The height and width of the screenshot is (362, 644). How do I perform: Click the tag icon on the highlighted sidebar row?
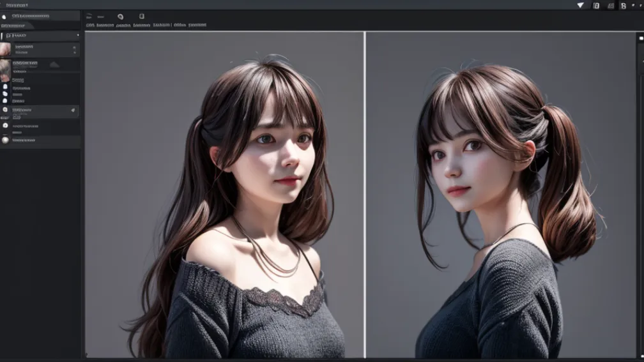pyautogui.click(x=73, y=110)
